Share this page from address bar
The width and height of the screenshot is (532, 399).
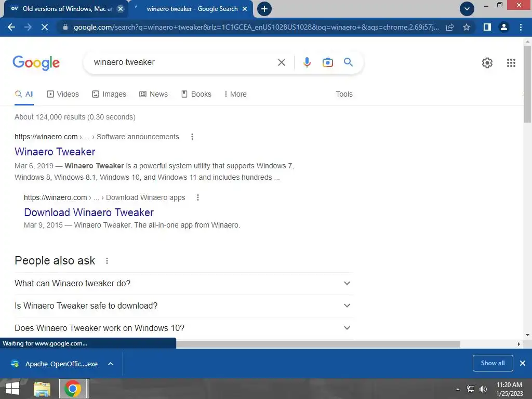(450, 27)
